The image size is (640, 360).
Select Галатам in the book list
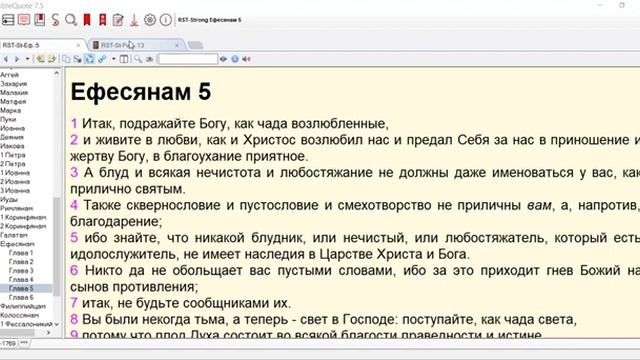point(14,235)
